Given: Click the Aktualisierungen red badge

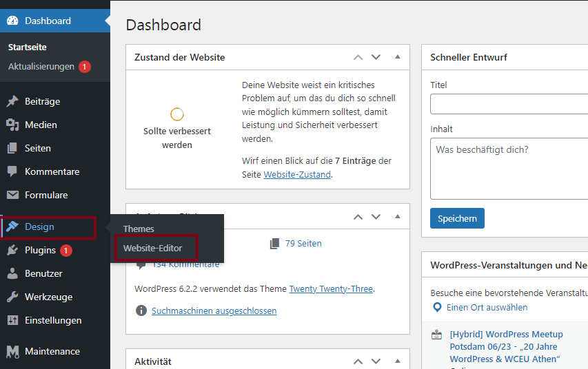Looking at the screenshot, I should point(85,67).
